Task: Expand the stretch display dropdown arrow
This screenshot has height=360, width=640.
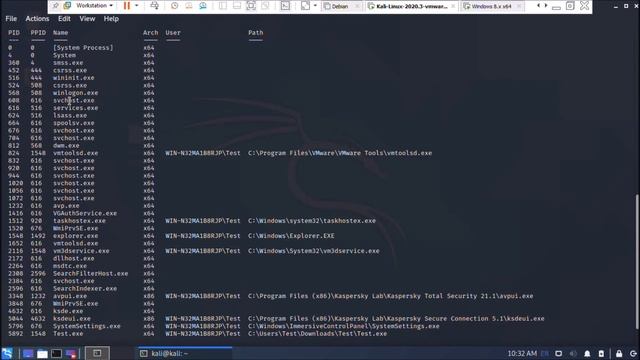Action: coord(315,6)
